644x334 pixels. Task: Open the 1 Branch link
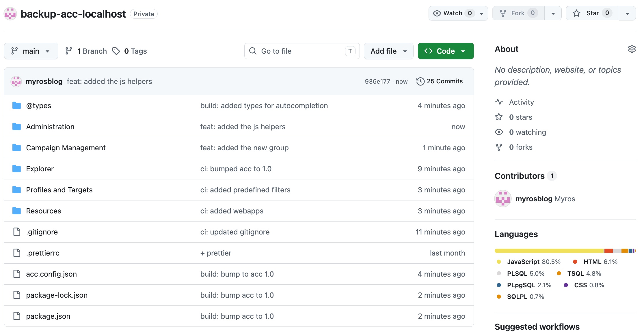click(x=86, y=51)
